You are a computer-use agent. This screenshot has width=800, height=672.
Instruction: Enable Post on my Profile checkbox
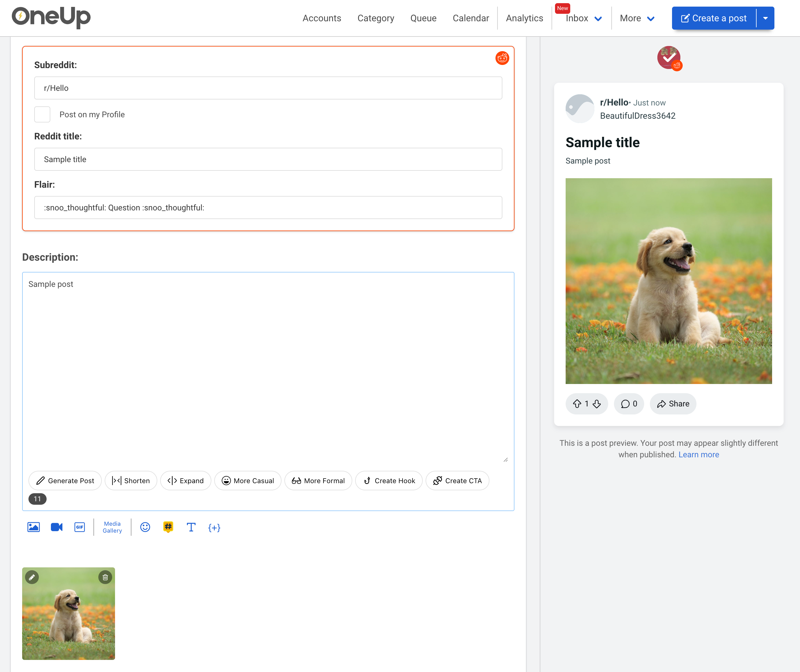[42, 114]
